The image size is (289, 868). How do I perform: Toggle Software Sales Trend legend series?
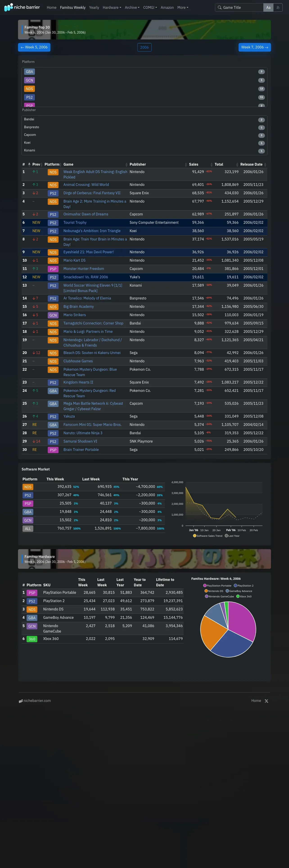pos(208,536)
